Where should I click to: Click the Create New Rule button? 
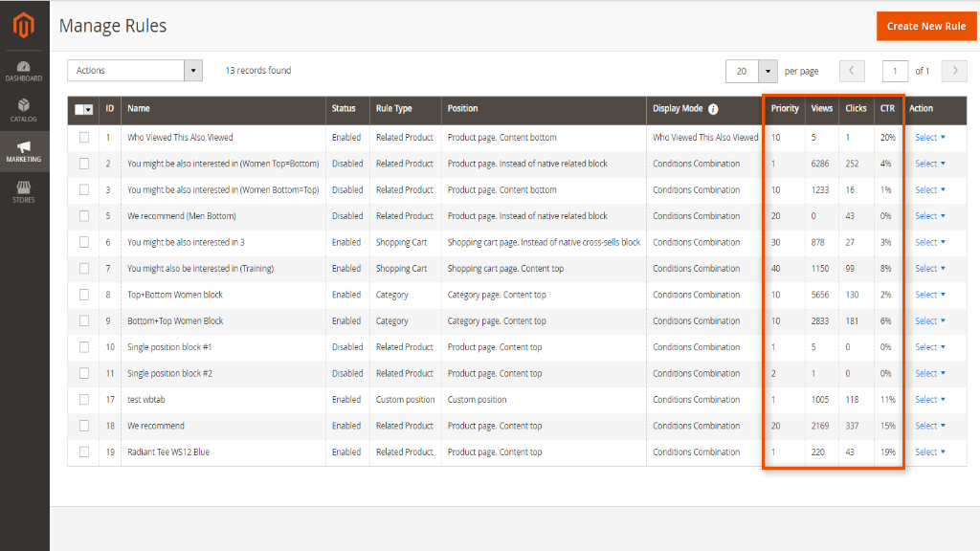coord(925,26)
